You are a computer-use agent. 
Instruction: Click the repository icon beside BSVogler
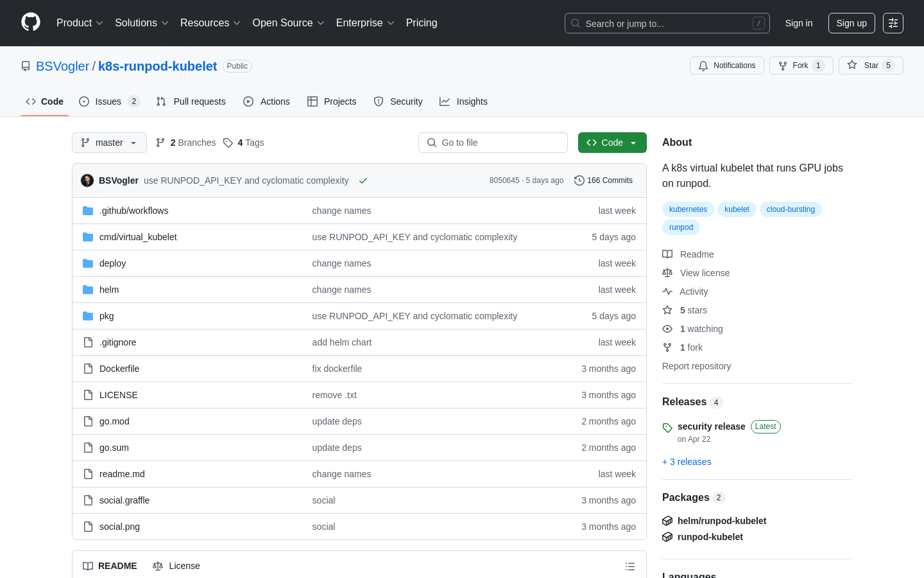[26, 66]
